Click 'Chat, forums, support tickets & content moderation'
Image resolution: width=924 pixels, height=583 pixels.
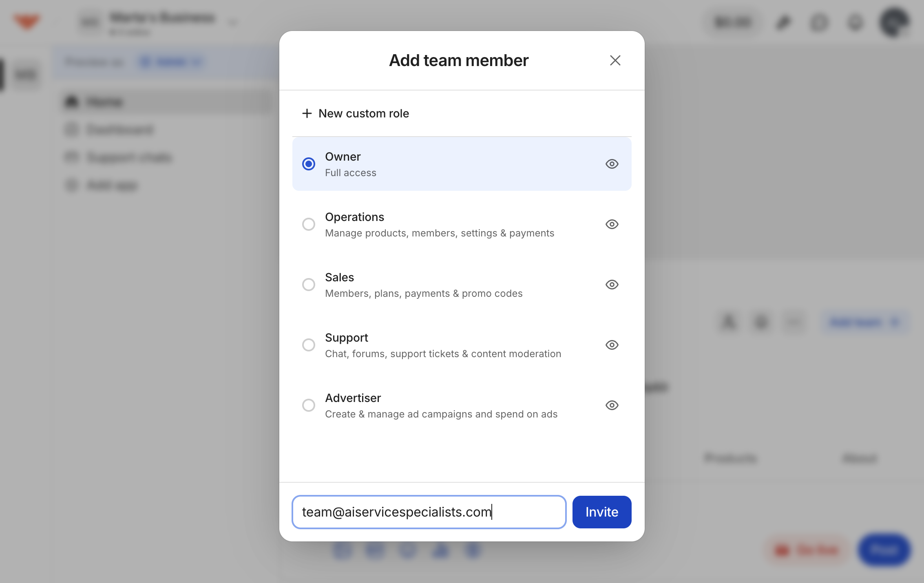coord(443,354)
